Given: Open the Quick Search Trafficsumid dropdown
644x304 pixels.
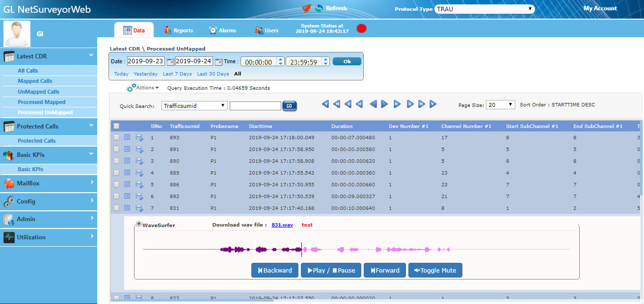Looking at the screenshot, I should click(194, 106).
